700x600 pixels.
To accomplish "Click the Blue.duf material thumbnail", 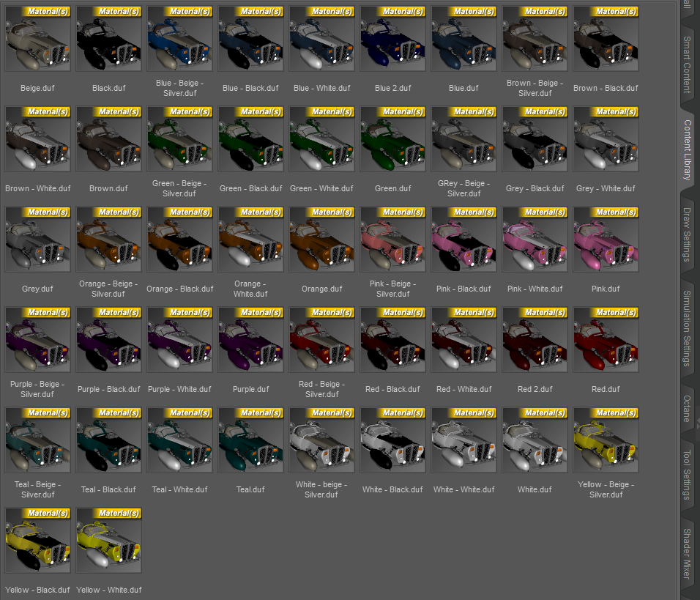I will click(463, 38).
